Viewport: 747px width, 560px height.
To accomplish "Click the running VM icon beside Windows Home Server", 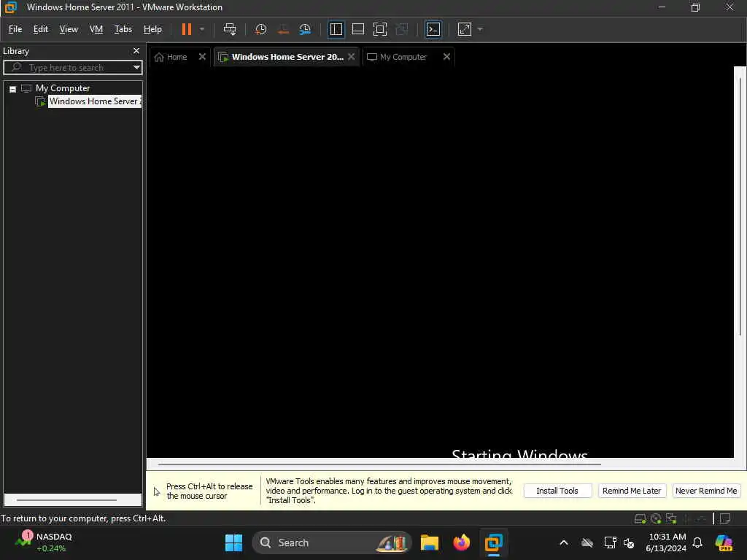I will coord(41,101).
